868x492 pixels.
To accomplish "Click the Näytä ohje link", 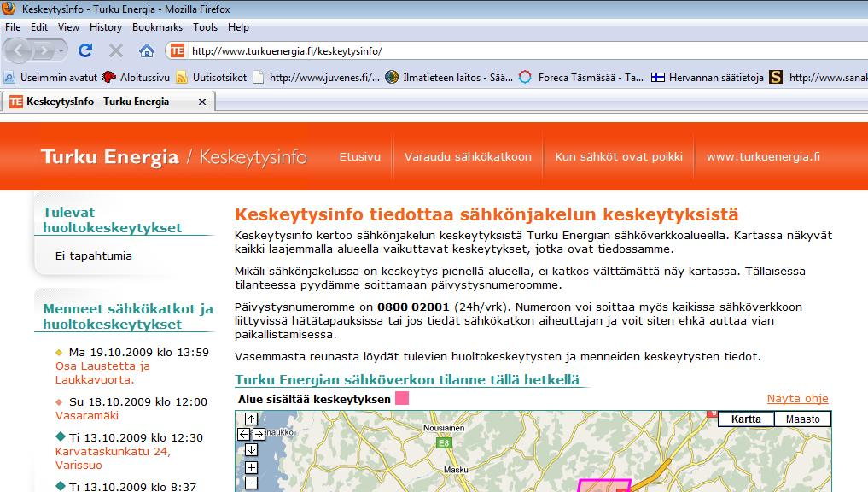I will tap(798, 398).
